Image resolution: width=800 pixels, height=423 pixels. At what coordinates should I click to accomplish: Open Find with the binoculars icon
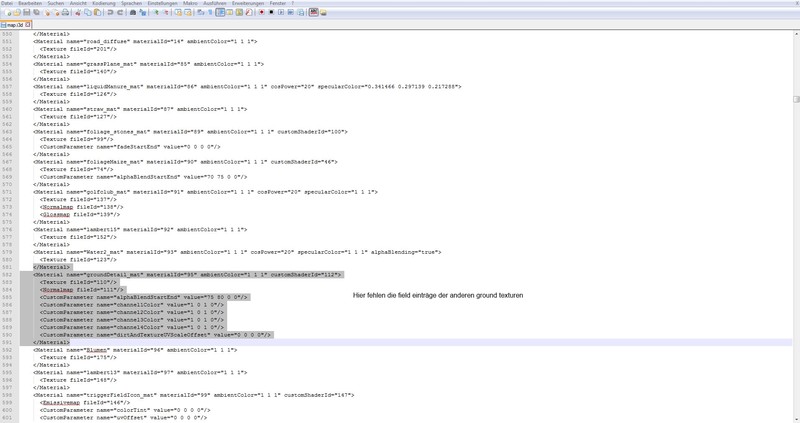(x=133, y=12)
